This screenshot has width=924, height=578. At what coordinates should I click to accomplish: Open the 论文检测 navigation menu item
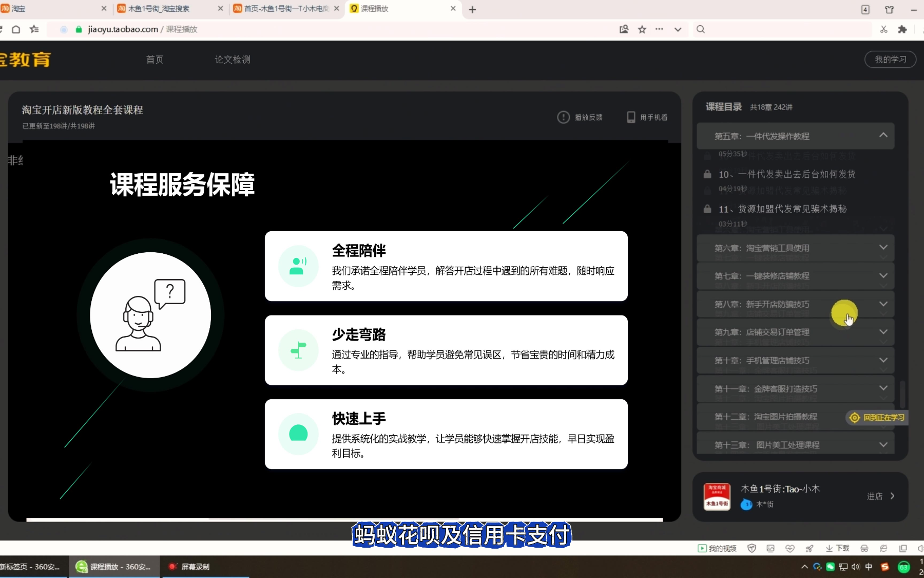point(233,60)
